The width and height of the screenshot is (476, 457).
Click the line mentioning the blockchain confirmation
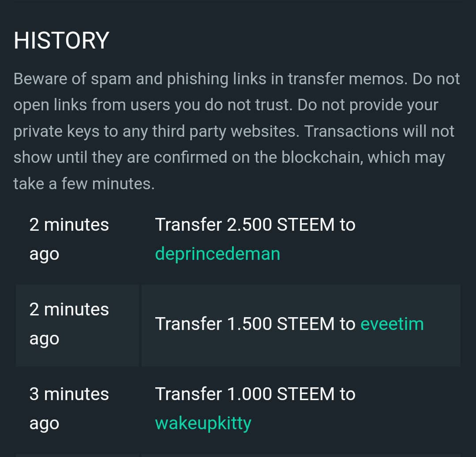click(229, 157)
